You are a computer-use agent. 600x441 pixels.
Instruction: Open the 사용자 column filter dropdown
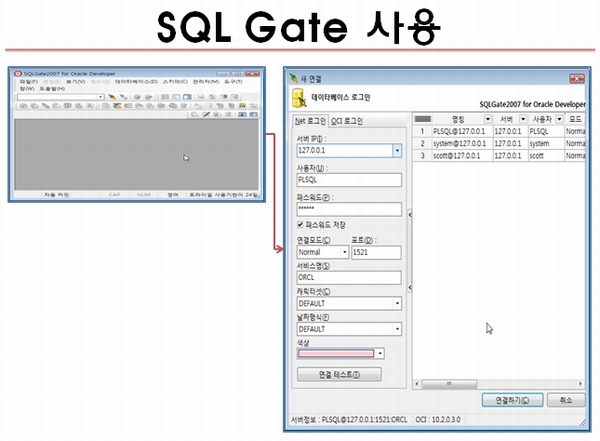(x=559, y=119)
